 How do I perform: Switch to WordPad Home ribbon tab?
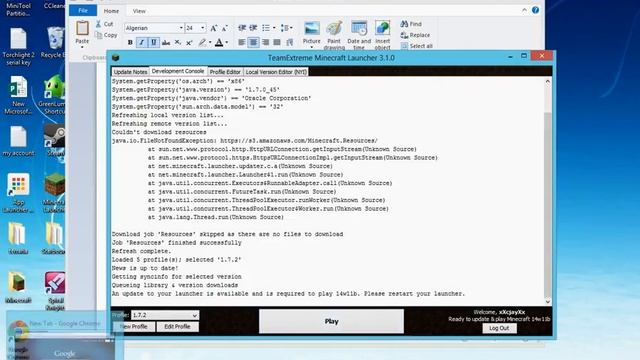click(x=111, y=11)
